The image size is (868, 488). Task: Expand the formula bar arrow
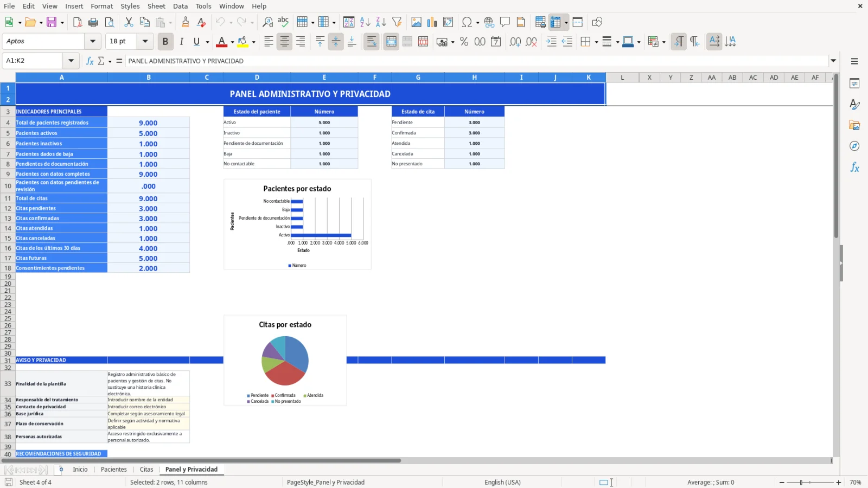833,61
